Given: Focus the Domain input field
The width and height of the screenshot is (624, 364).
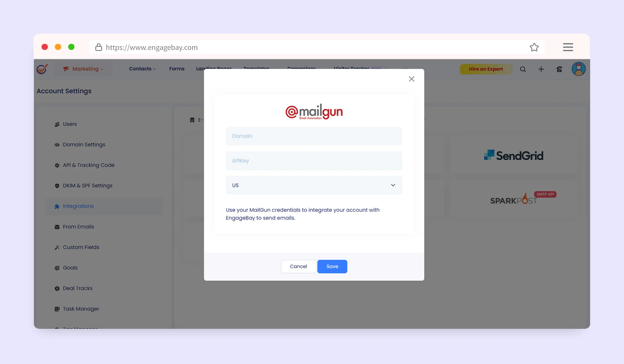Looking at the screenshot, I should pos(314,136).
